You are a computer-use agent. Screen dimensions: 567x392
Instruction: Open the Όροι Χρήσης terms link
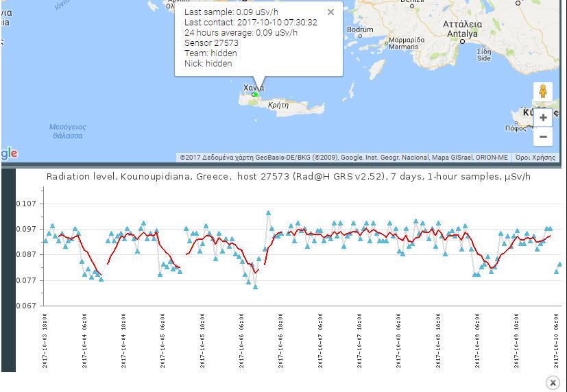[x=535, y=158]
